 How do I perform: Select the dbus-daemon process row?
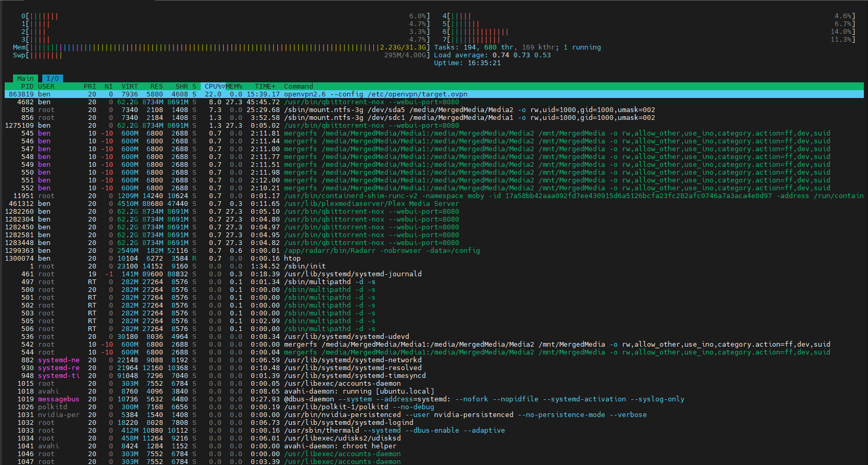(x=434, y=399)
